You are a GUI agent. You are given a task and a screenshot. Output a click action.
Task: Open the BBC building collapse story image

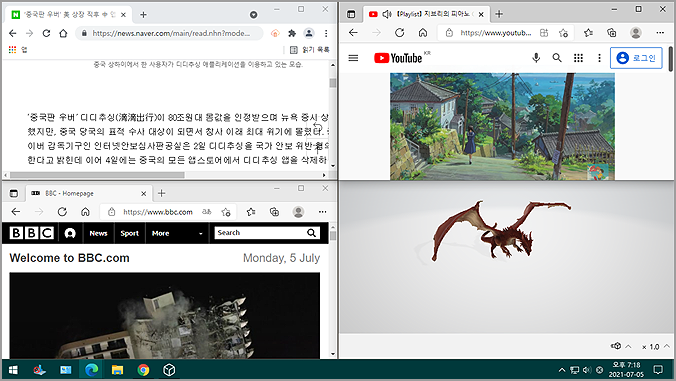click(x=165, y=315)
